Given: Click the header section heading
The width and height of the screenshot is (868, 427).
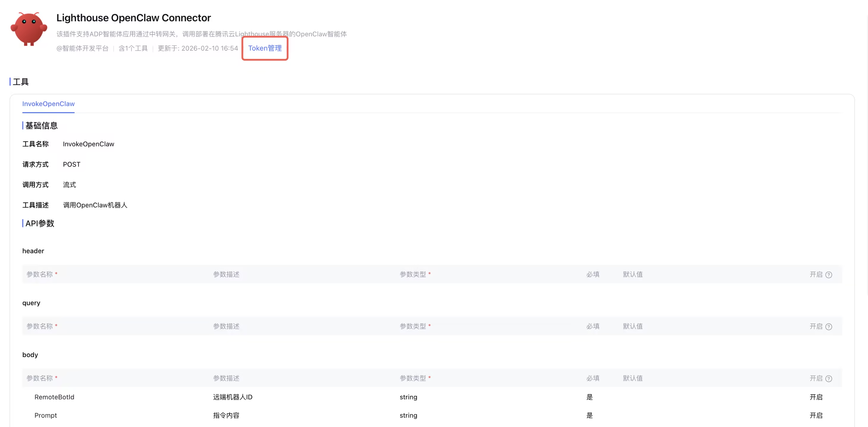Looking at the screenshot, I should [33, 251].
